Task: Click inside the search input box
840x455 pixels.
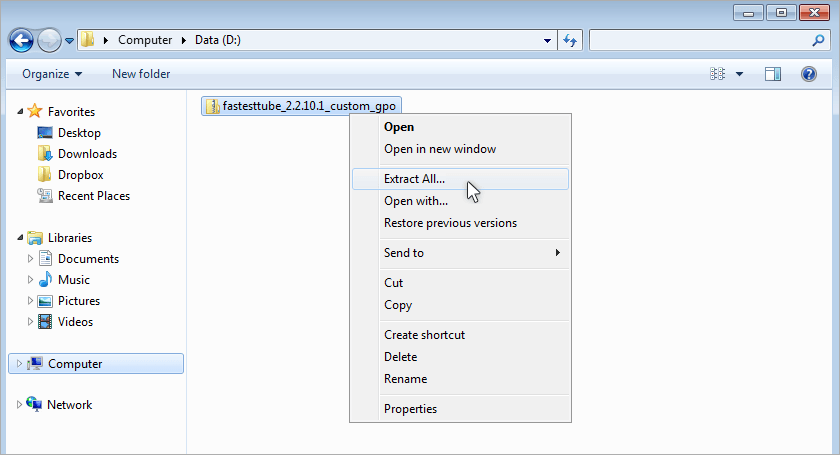Action: point(698,40)
